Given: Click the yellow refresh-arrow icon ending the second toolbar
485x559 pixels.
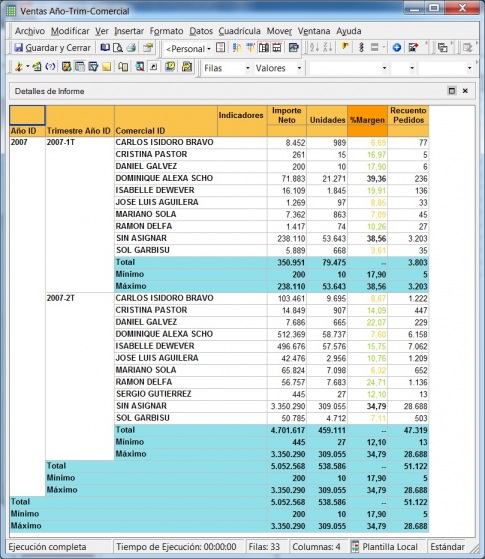Looking at the screenshot, I should 187,66.
